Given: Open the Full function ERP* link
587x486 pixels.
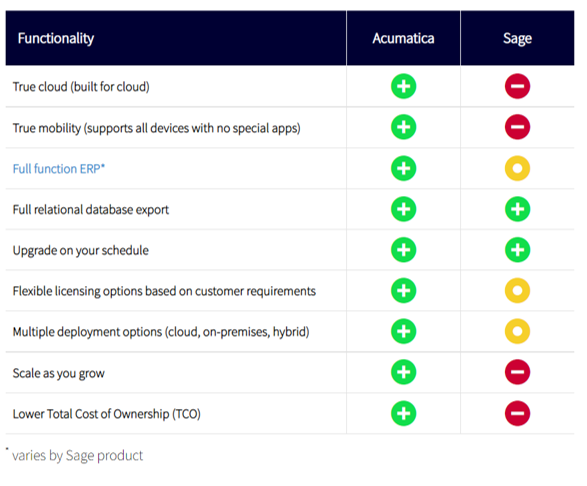Looking at the screenshot, I should [x=59, y=169].
